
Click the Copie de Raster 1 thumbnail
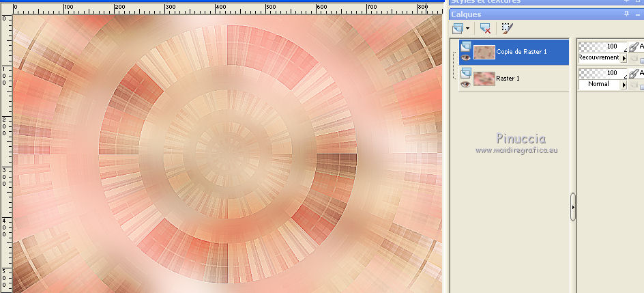(484, 52)
